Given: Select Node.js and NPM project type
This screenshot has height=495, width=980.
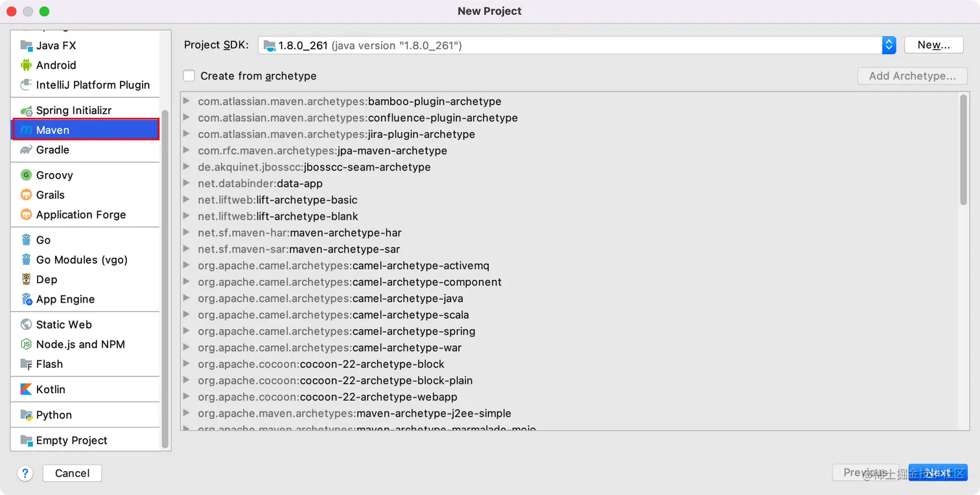Looking at the screenshot, I should click(86, 344).
